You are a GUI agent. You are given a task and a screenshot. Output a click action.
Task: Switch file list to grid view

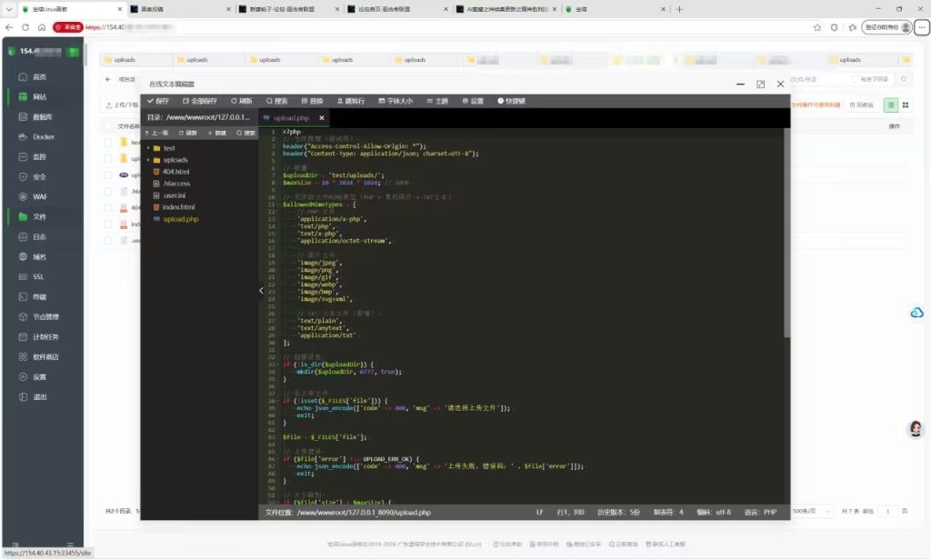(906, 105)
